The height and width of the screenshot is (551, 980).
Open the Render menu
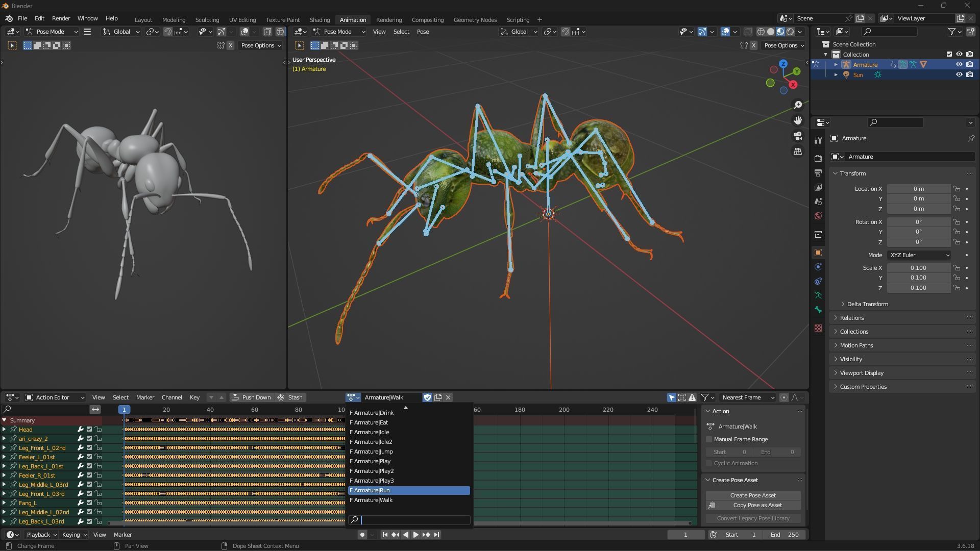(x=61, y=18)
